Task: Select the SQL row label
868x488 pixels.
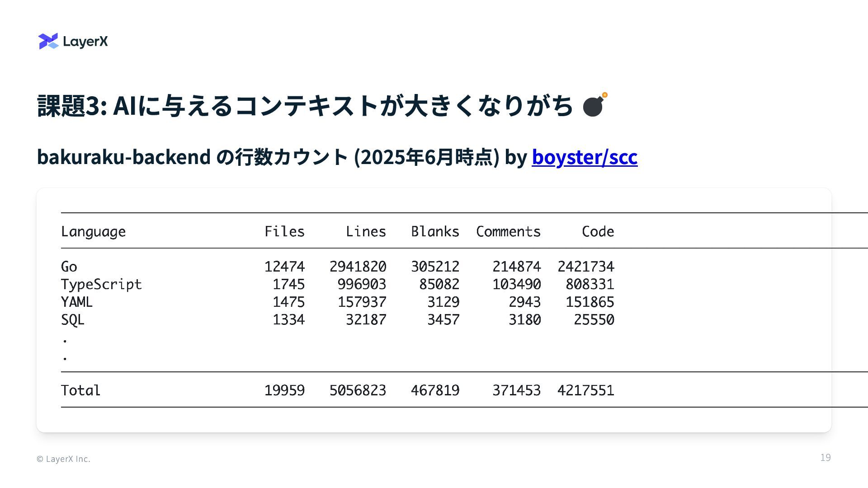Action: tap(73, 319)
